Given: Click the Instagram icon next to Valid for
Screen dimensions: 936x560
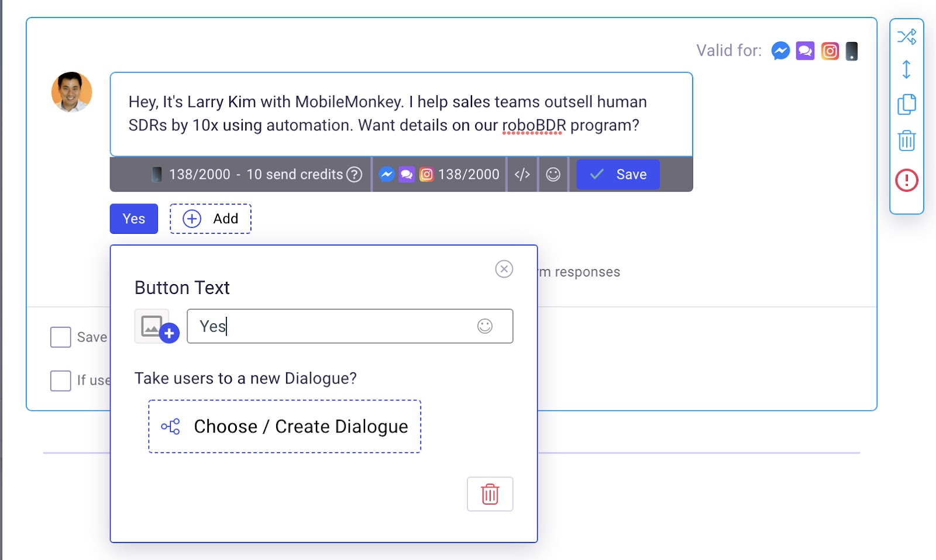Looking at the screenshot, I should click(x=830, y=51).
